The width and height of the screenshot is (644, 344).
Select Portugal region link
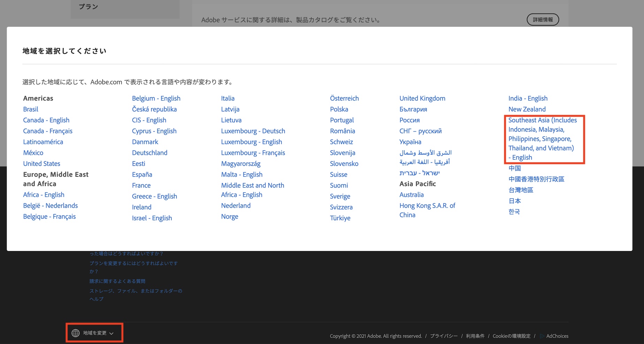(x=342, y=120)
